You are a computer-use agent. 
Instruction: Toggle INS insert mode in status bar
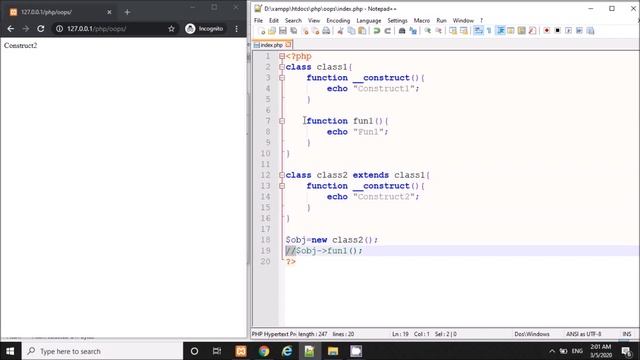[627, 334]
